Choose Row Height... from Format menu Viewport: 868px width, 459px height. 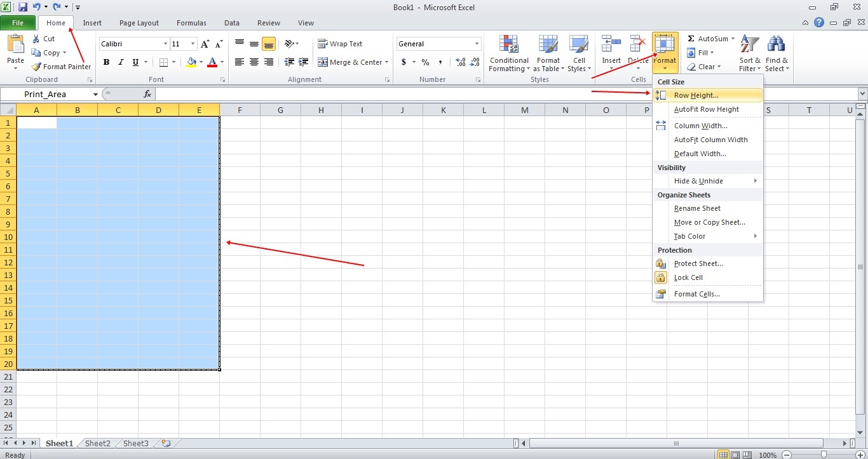[708, 95]
